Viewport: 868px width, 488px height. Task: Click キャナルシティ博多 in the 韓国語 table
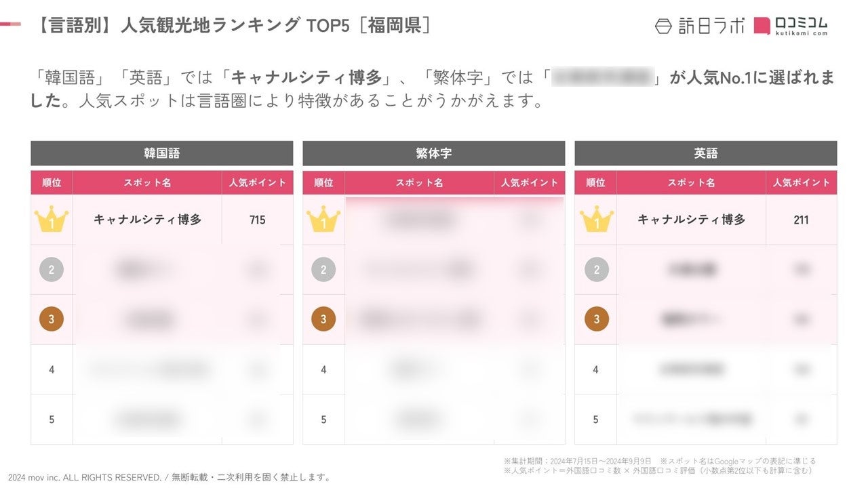[x=147, y=220]
